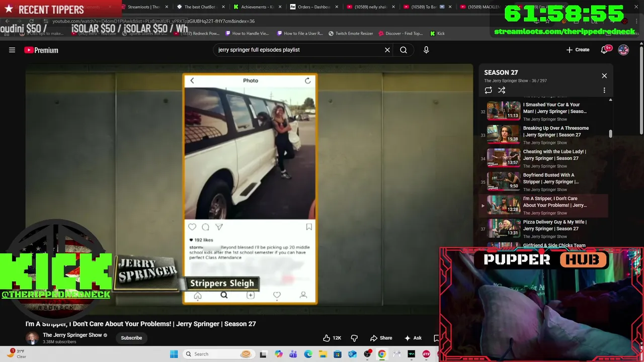This screenshot has height=362, width=644.
Task: Open Microsoft Edge from taskbar
Action: tap(308, 354)
